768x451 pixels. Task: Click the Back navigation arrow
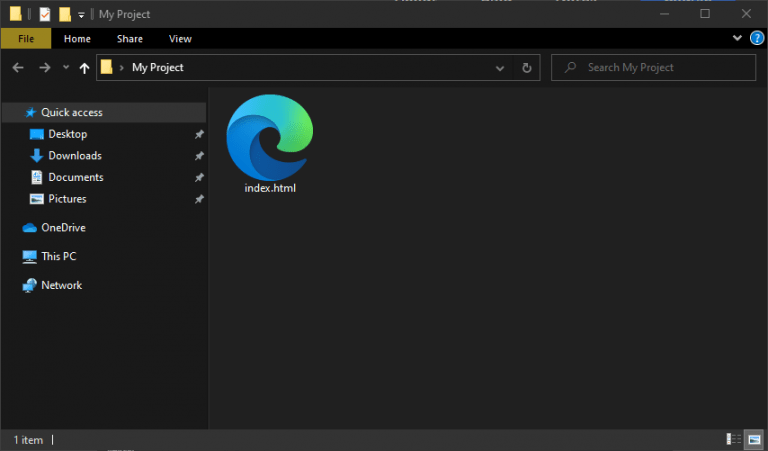17,67
